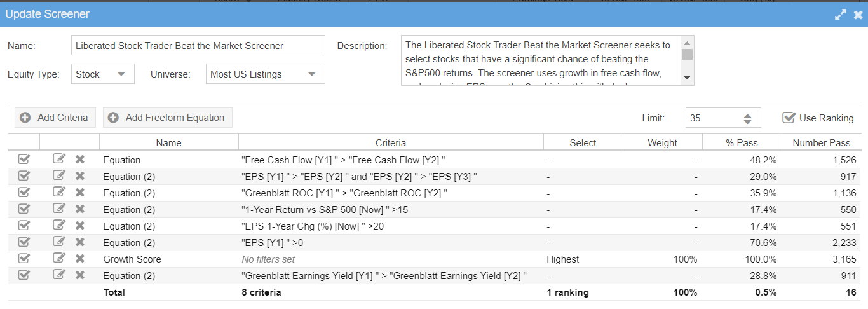Sort by the Name column header
The height and width of the screenshot is (309, 868).
point(169,143)
